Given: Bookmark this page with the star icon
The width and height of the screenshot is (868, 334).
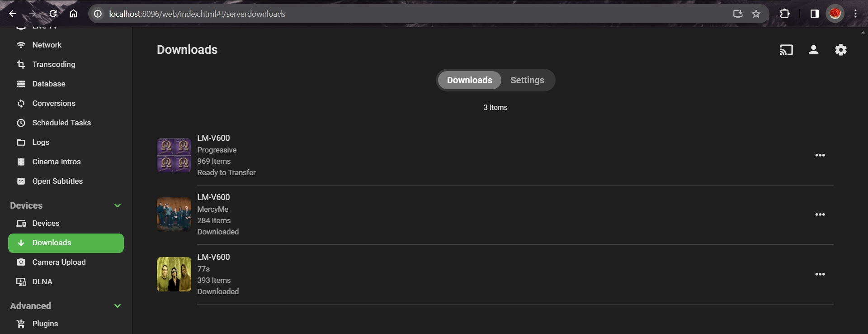Looking at the screenshot, I should 756,14.
